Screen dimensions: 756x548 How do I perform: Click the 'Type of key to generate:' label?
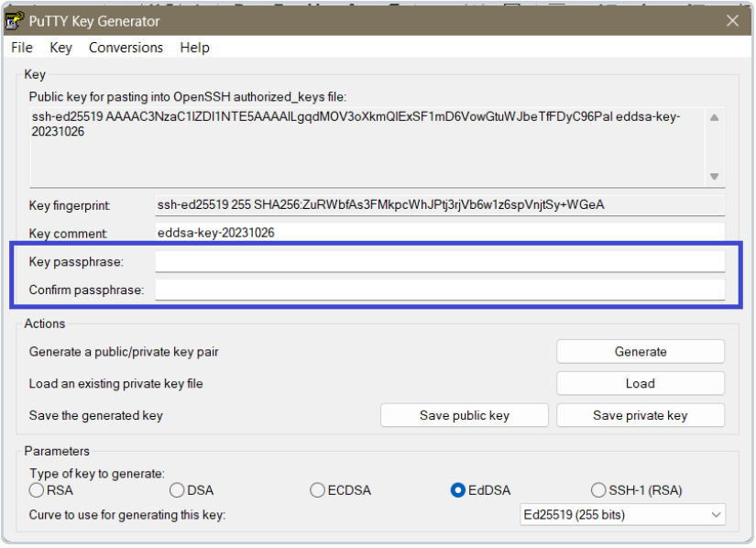point(97,473)
